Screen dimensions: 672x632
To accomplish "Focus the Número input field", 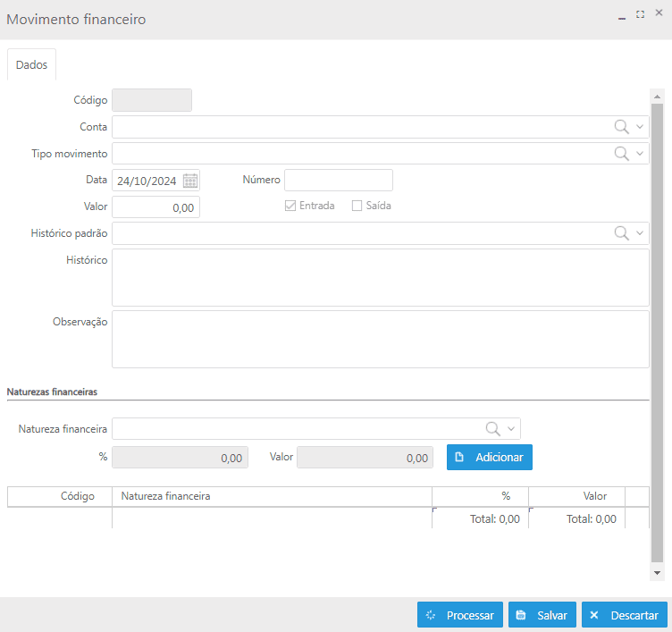I will (x=338, y=181).
